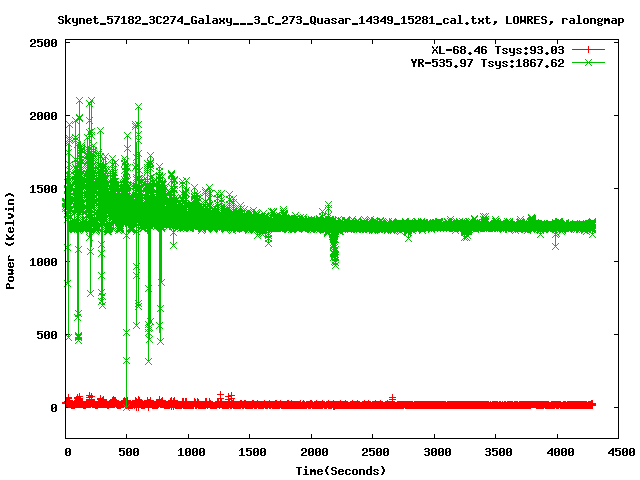Click the lowest green point at 500 seconds
640x480 pixels.
click(127, 406)
